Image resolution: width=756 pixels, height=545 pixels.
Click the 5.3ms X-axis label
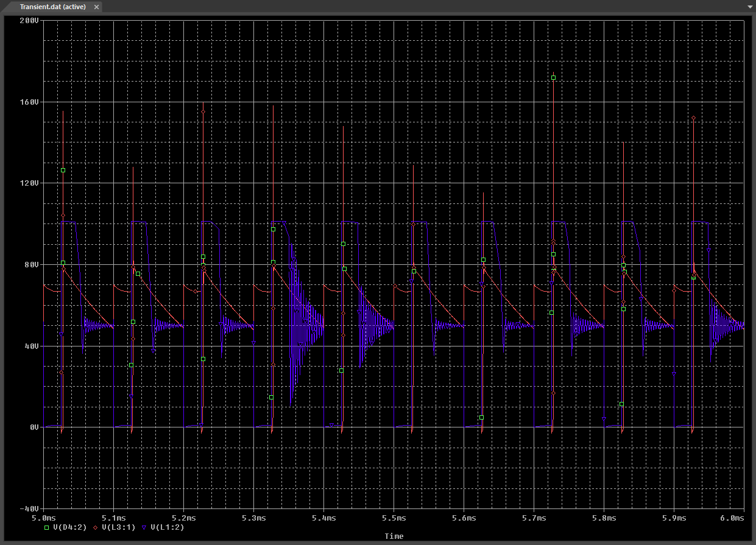pyautogui.click(x=254, y=518)
